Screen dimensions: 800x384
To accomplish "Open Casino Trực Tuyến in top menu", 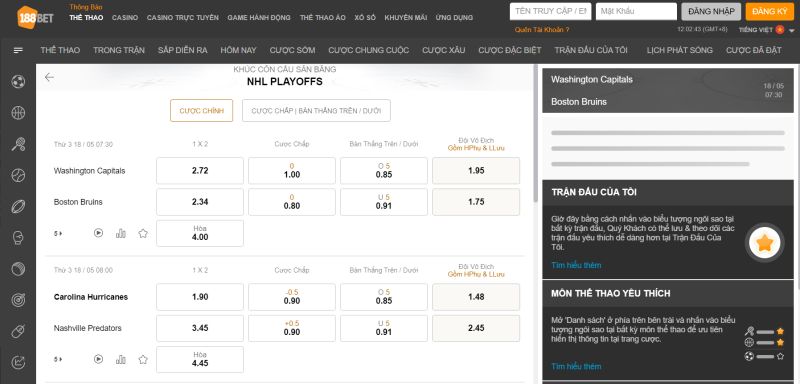I will tap(183, 17).
